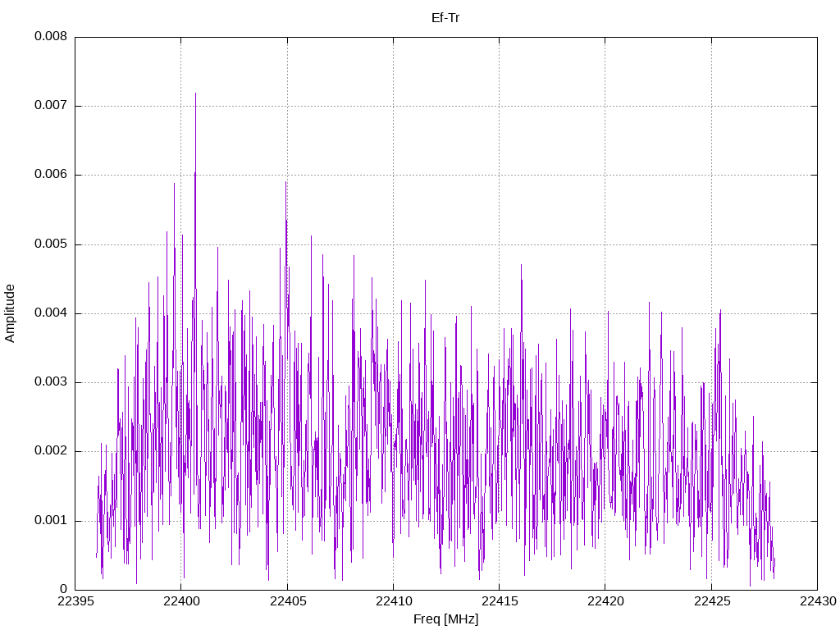Screen dimensions: 840x630
Task: Click the y-axis tick label 0.005
Action: [51, 244]
